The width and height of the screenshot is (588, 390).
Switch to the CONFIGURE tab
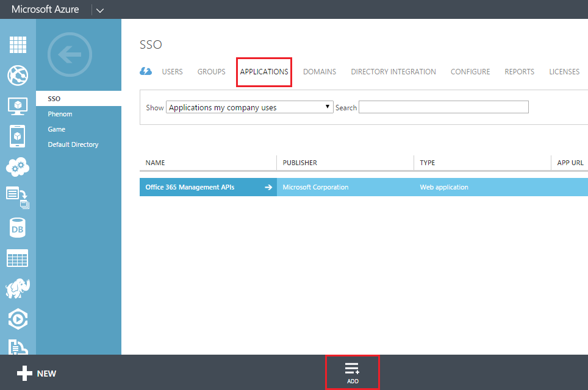(470, 71)
